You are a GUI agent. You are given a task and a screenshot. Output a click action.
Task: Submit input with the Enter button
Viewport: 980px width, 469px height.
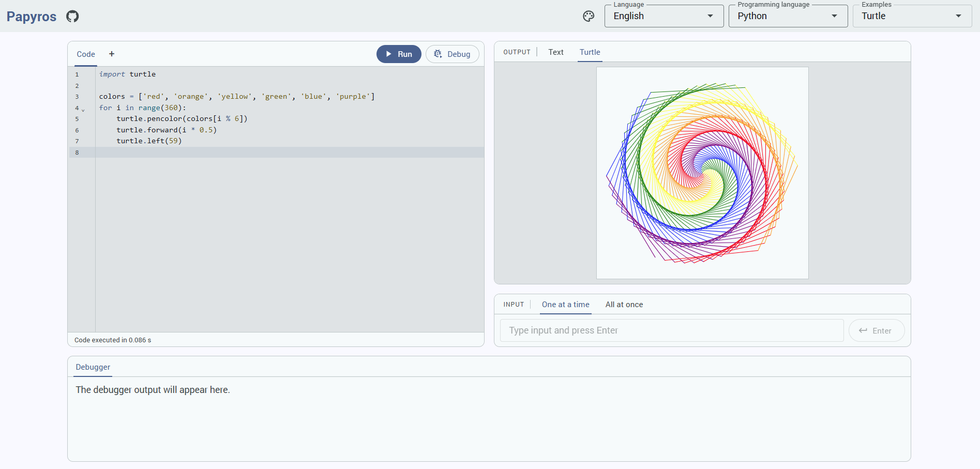coord(877,331)
